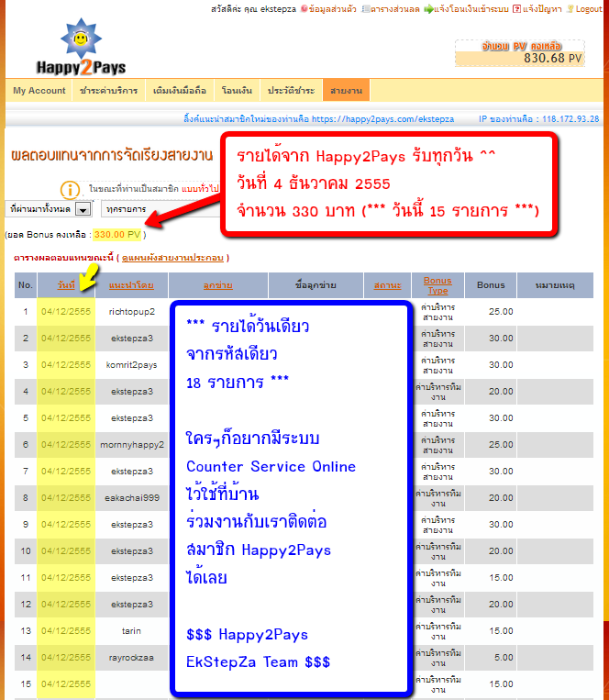Click rayrockzaa in row 14
609x700 pixels.
[131, 658]
